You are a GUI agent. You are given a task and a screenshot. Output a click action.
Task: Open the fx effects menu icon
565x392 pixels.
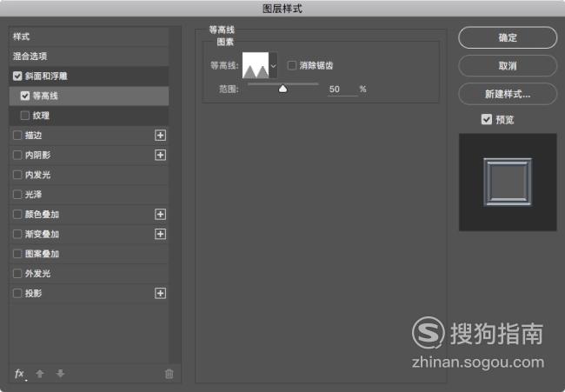point(20,374)
